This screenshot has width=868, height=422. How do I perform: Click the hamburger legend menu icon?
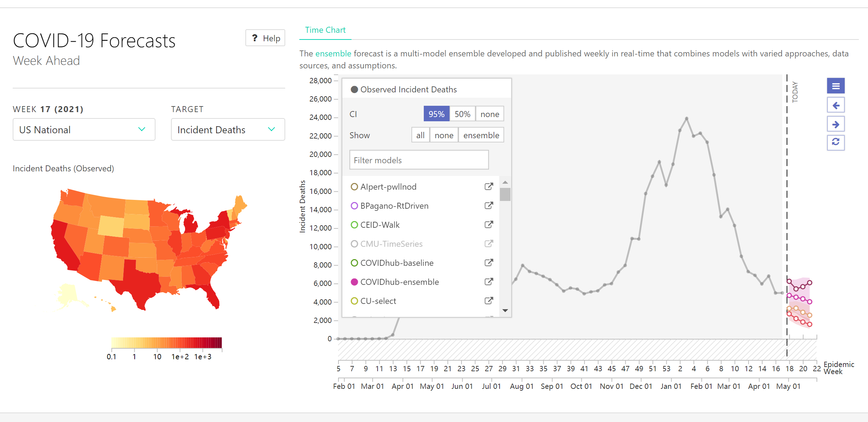click(836, 86)
